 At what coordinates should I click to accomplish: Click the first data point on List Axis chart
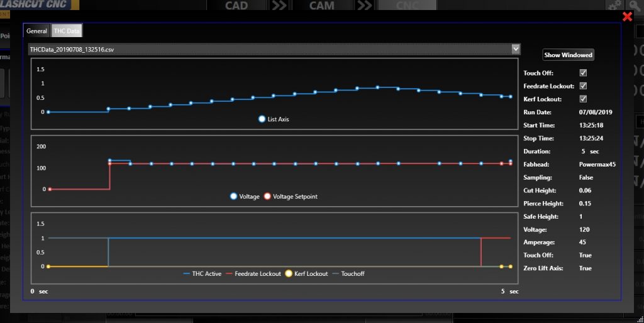(x=49, y=112)
